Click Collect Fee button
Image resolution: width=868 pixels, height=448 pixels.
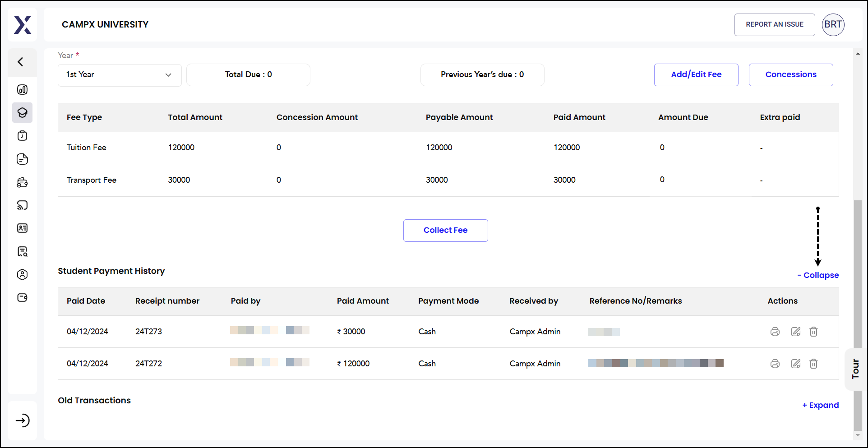(x=445, y=230)
